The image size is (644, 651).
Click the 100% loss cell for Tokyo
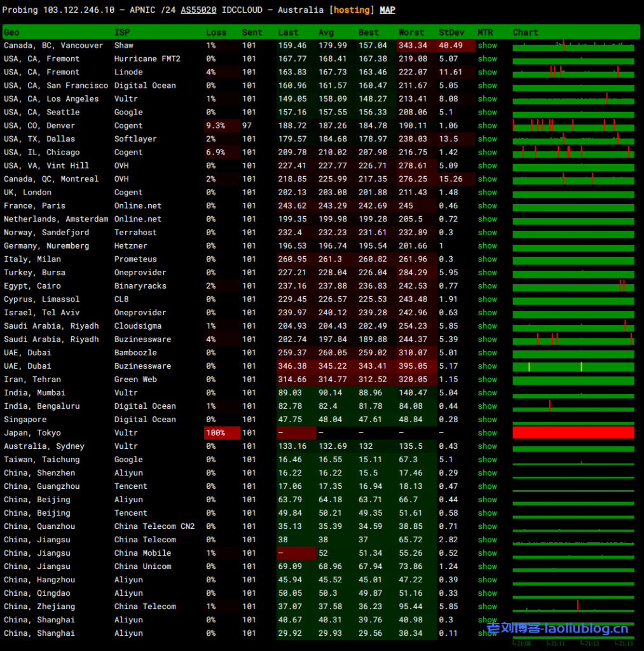[x=222, y=433]
